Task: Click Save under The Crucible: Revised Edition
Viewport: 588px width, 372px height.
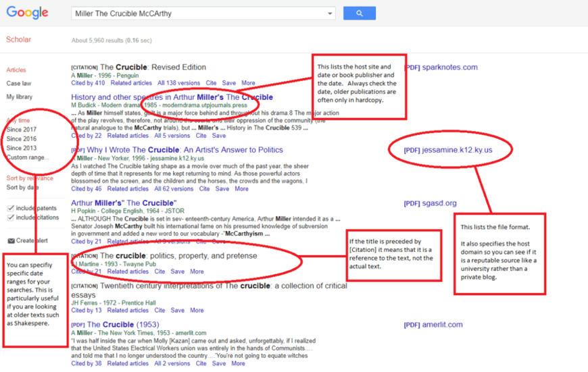Action: coord(228,83)
